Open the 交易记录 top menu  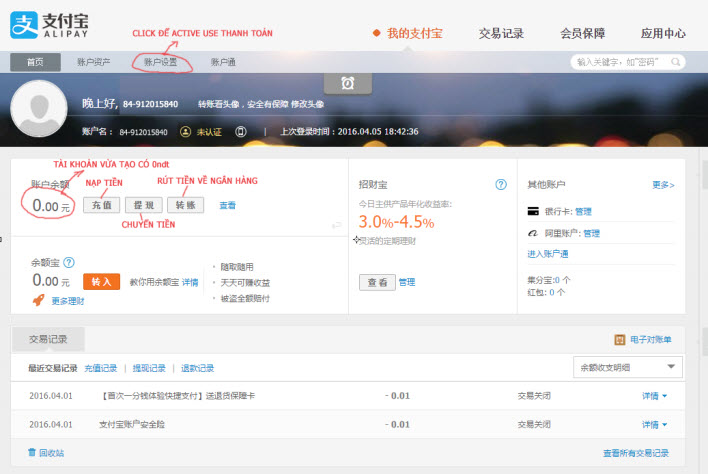pos(501,33)
